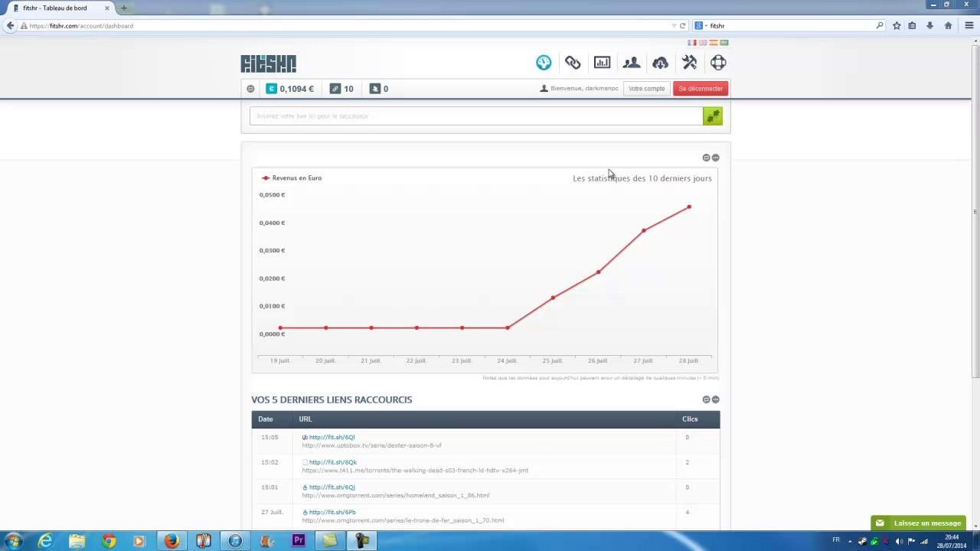Open the lifebuoy support icon
Viewport: 980px width, 551px height.
718,63
